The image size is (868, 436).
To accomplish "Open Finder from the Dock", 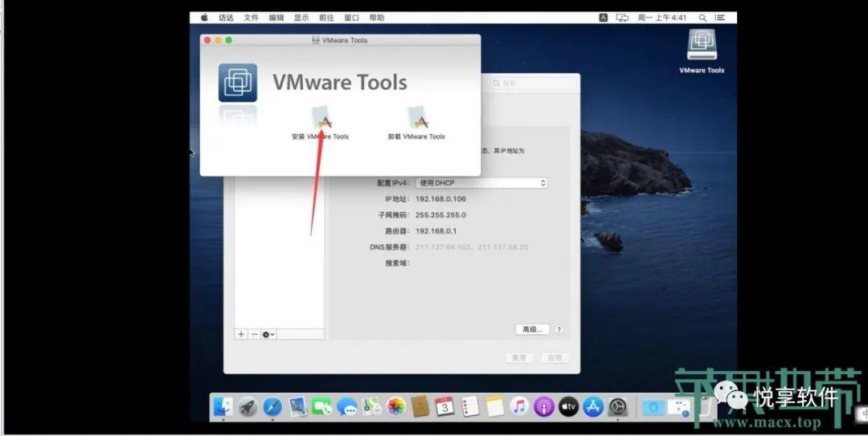I will pyautogui.click(x=223, y=407).
